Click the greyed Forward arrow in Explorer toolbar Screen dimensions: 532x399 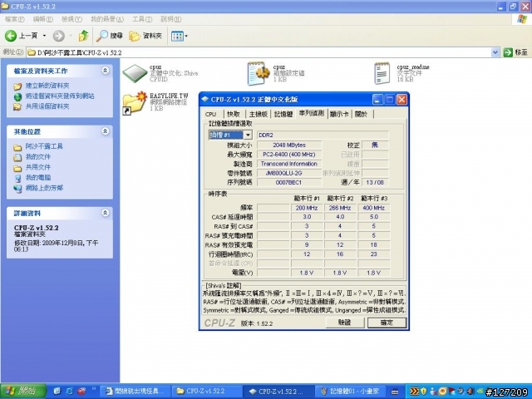point(59,36)
